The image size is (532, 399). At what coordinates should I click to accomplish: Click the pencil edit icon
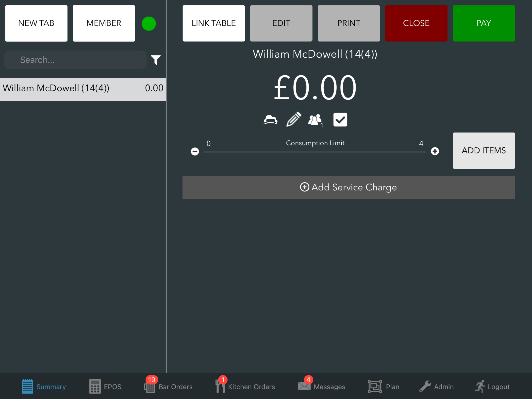pyautogui.click(x=293, y=119)
